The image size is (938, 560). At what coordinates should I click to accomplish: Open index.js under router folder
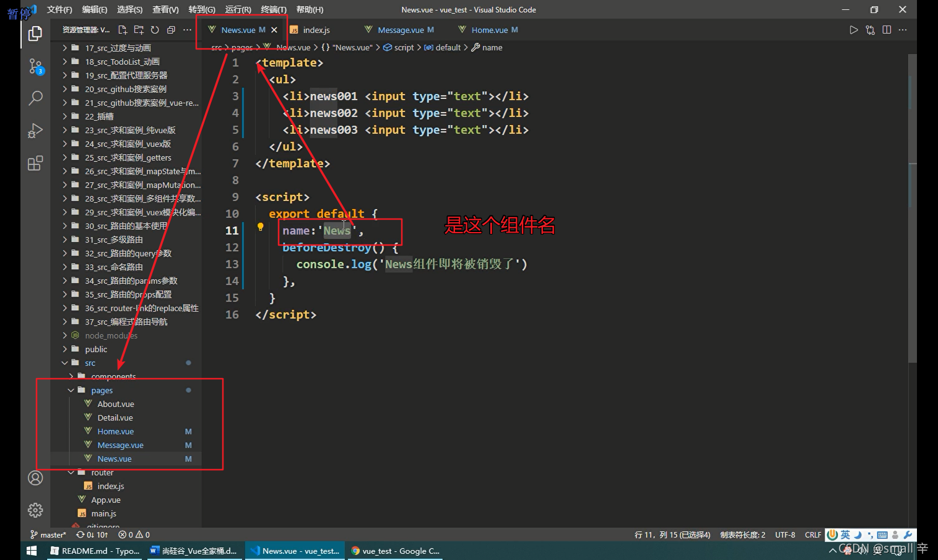point(127,486)
